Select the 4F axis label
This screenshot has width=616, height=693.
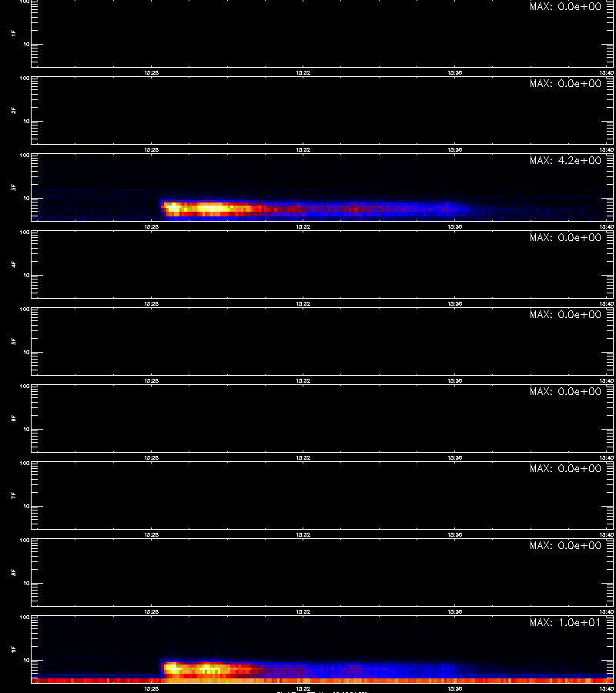click(x=14, y=264)
